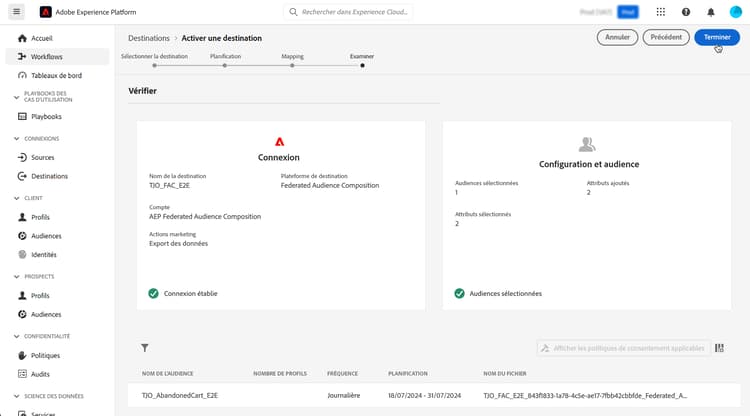This screenshot has width=750, height=416.
Task: Open the user profile avatar
Action: pyautogui.click(x=736, y=12)
